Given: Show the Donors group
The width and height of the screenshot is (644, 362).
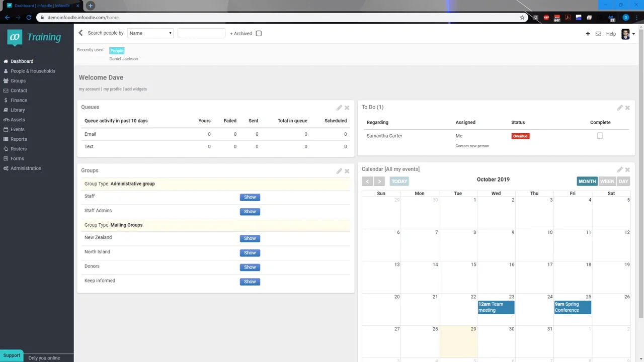Looking at the screenshot, I should tap(250, 267).
